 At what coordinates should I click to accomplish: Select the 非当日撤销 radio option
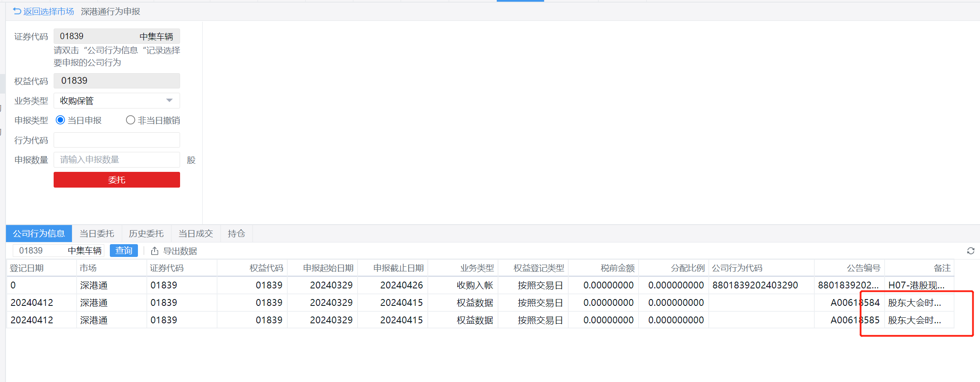[x=130, y=120]
